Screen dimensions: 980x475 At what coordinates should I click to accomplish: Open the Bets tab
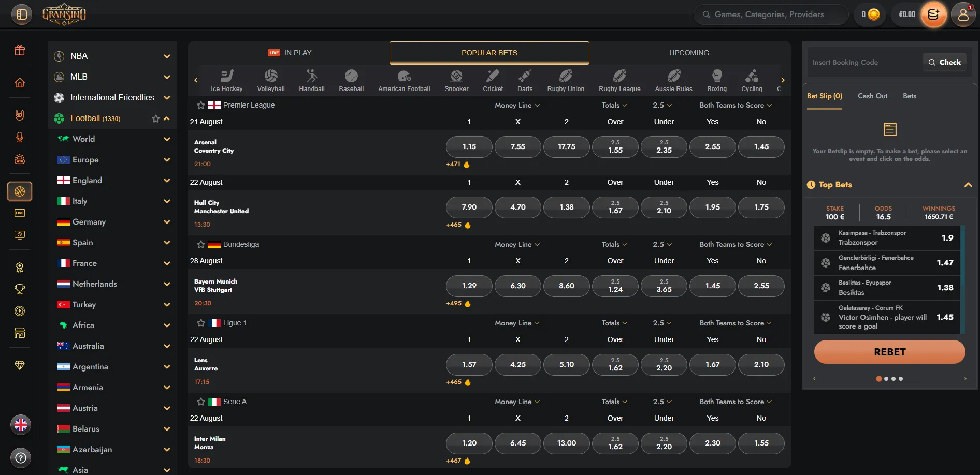[910, 96]
